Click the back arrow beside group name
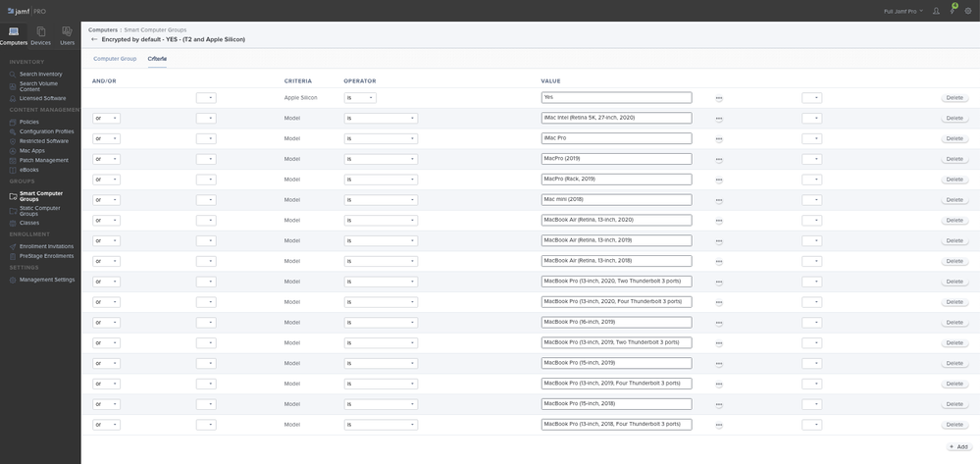 (94, 39)
